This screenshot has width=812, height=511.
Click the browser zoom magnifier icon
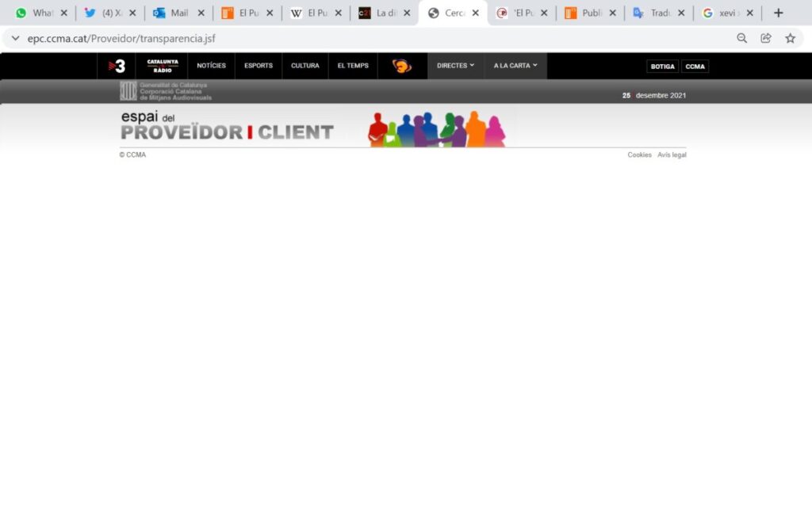pyautogui.click(x=742, y=38)
